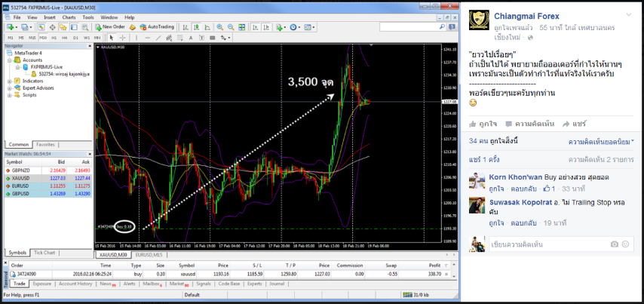Toggle Chart Shift icon
This screenshot has width=644, height=304.
(266, 27)
